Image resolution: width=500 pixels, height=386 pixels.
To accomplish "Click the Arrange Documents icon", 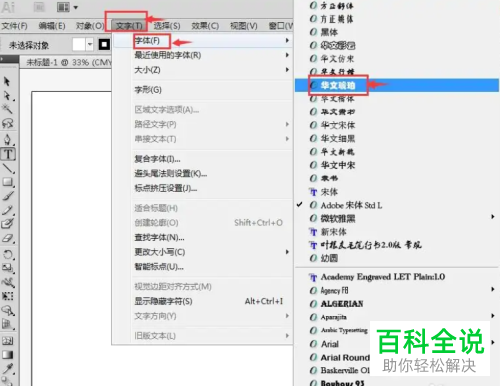I will [63, 7].
